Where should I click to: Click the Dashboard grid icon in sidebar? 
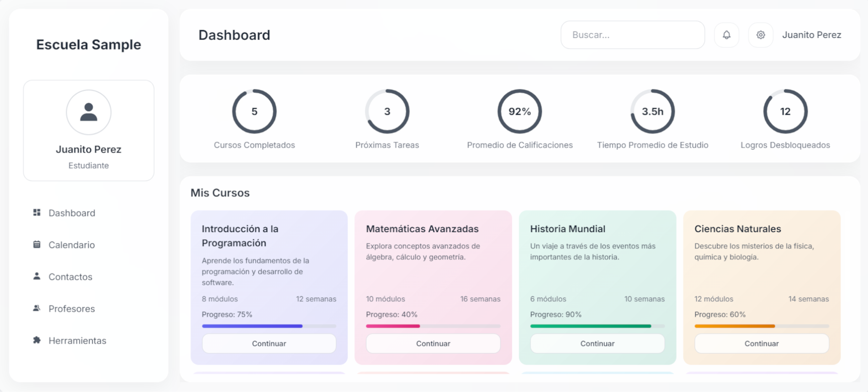point(37,212)
